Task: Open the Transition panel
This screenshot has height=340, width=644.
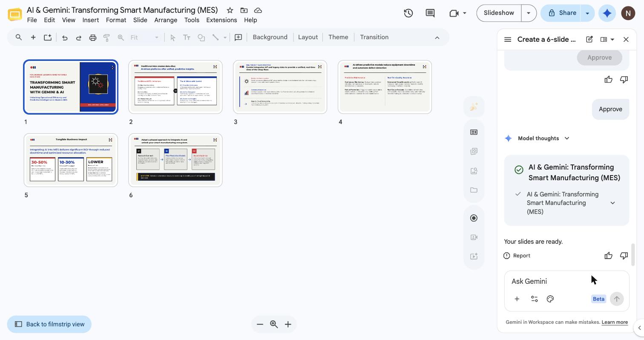Action: (374, 37)
